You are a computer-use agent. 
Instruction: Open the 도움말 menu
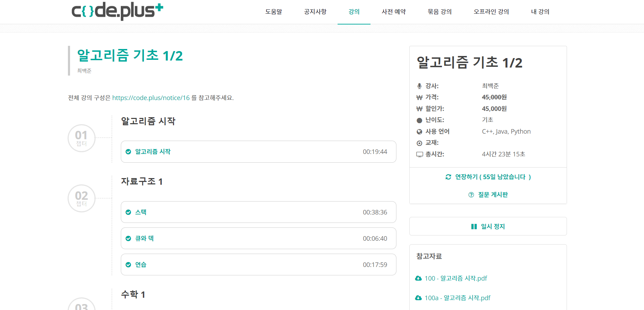[x=273, y=12]
